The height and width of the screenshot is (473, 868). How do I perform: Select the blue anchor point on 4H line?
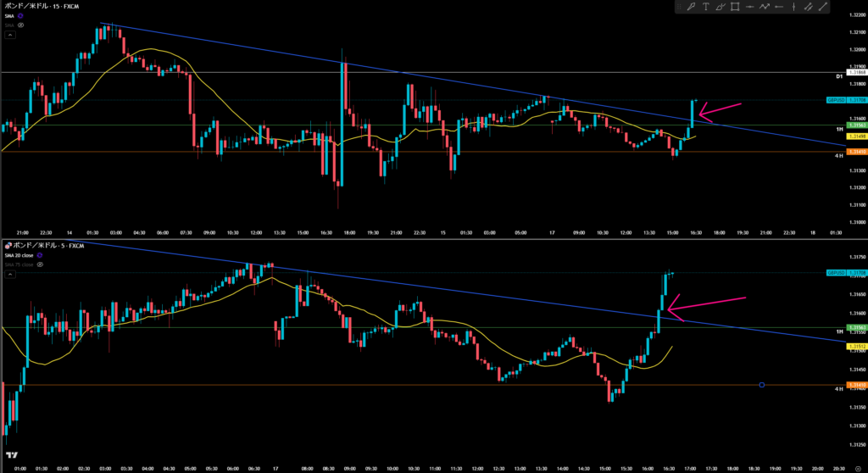click(x=762, y=386)
